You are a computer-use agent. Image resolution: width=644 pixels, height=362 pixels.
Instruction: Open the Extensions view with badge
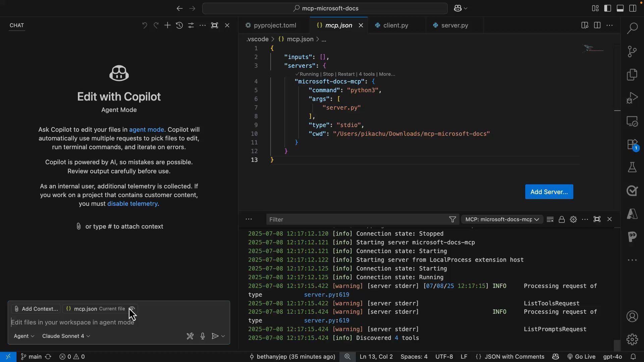632,144
